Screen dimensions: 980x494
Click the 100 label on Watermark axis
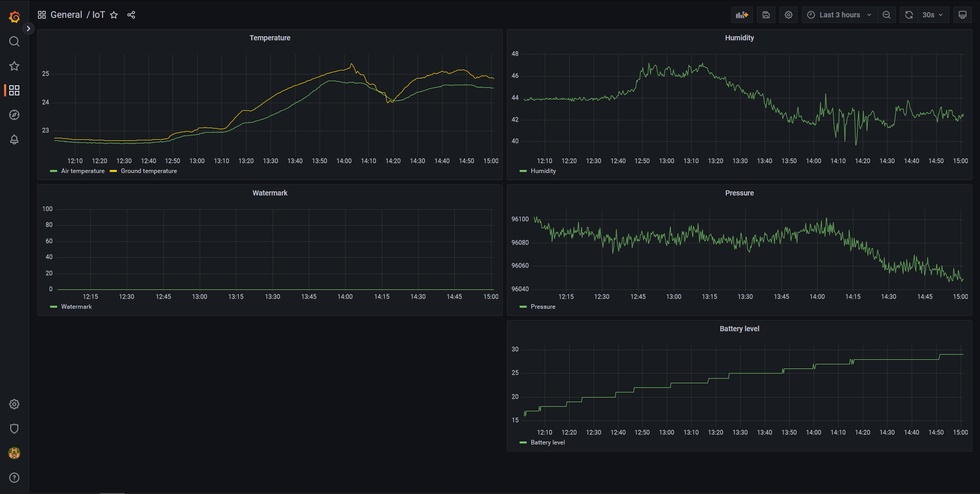point(47,209)
